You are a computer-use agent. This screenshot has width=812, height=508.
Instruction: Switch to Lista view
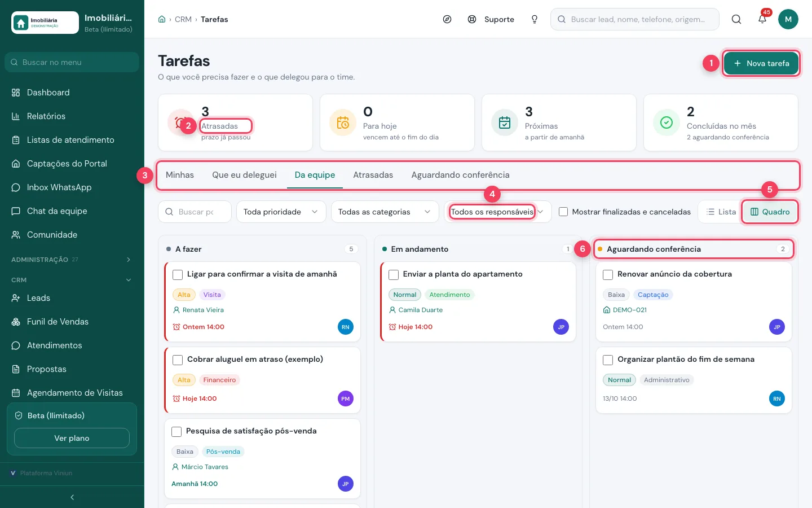pyautogui.click(x=721, y=212)
